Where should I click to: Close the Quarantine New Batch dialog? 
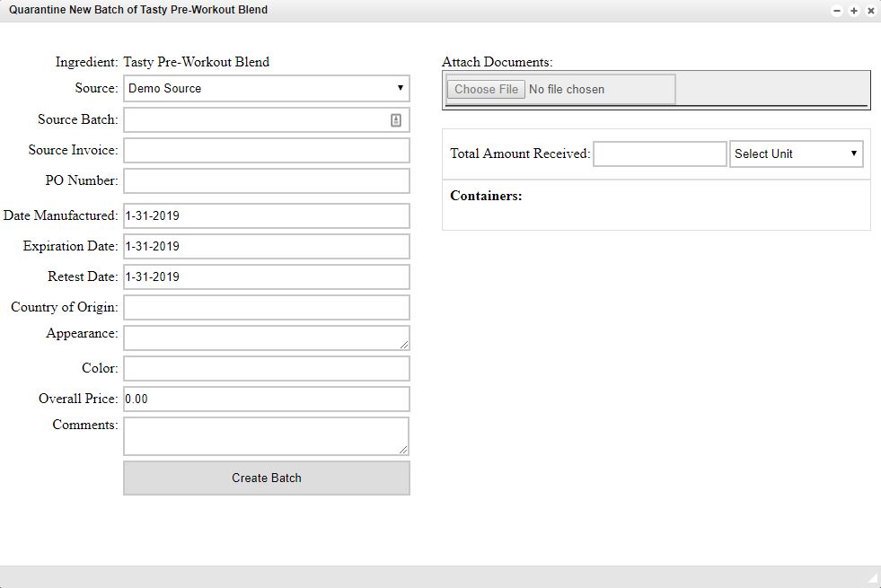tap(870, 11)
